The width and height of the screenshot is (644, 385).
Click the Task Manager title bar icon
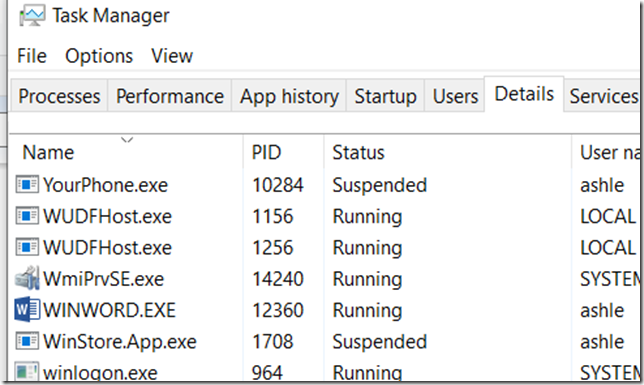(x=32, y=16)
